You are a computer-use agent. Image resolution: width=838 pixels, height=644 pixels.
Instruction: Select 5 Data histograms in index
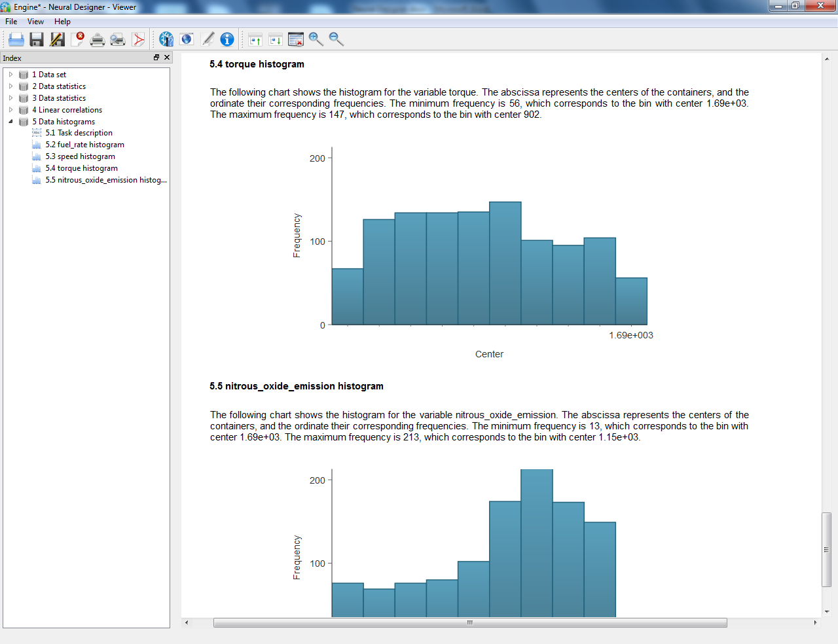click(x=64, y=122)
